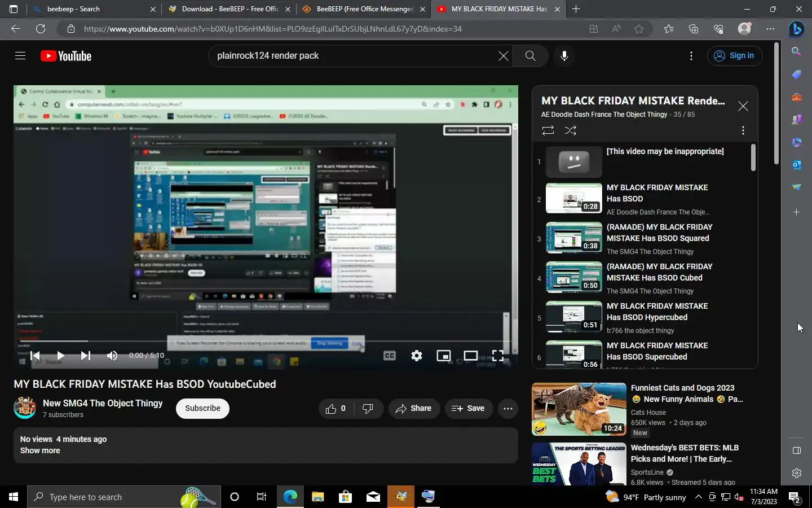
Task: Subscribe to New SMG4 The Object Thingy
Action: (x=202, y=408)
